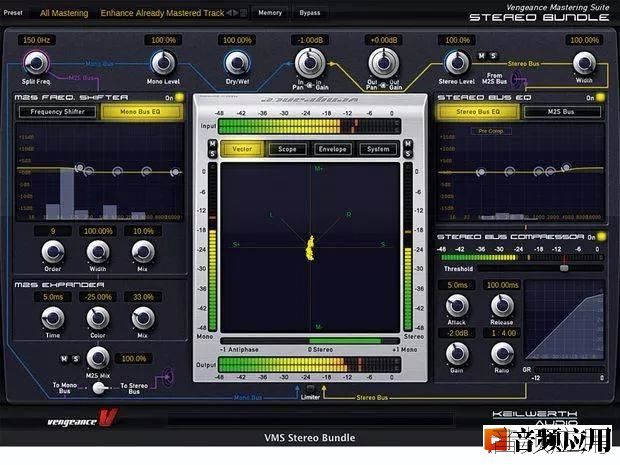Image resolution: width=620 pixels, height=465 pixels.
Task: Adjust the frequency shifter Width knob
Action: (98, 252)
